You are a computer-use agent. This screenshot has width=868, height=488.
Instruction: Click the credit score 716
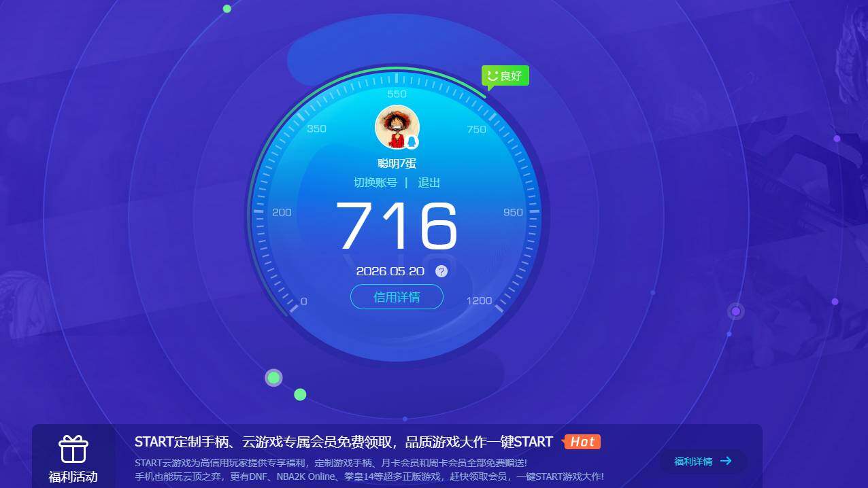point(397,226)
